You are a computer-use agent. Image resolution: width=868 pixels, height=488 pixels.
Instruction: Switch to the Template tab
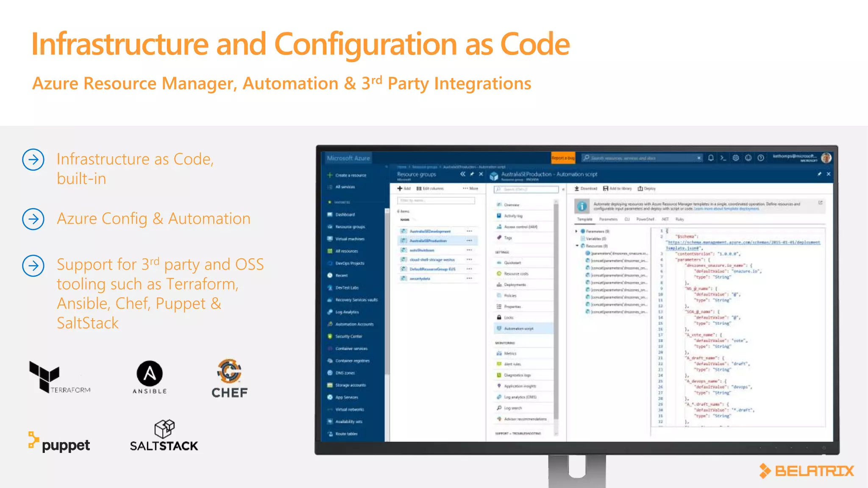[585, 219]
